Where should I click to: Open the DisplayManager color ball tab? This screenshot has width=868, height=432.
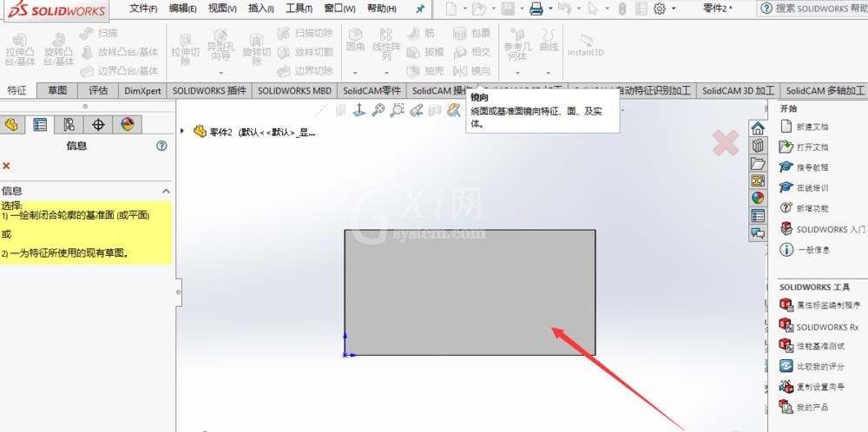pyautogui.click(x=128, y=125)
